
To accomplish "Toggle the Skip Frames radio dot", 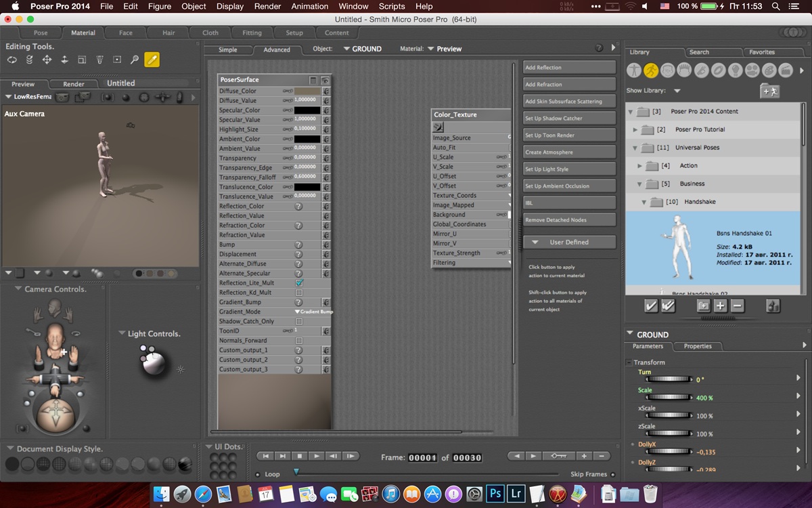I will [613, 475].
